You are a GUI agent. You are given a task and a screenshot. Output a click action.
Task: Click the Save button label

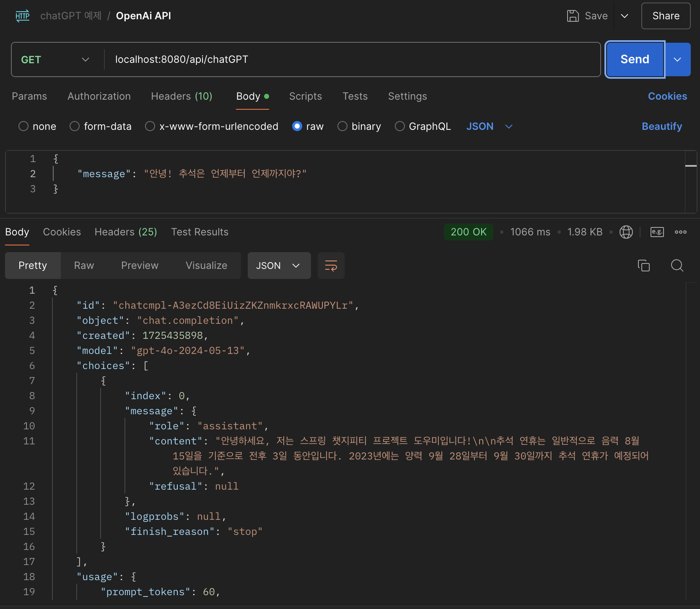(596, 16)
